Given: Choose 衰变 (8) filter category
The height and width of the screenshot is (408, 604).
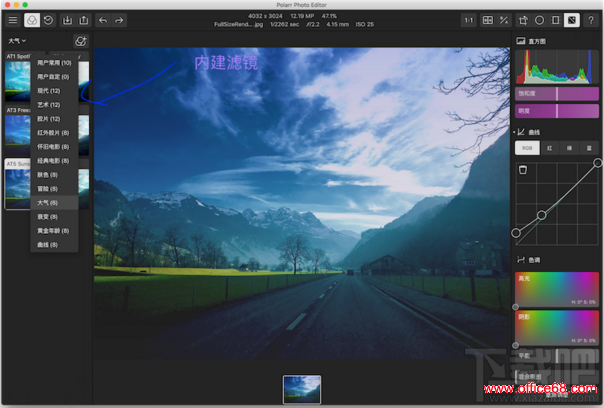Looking at the screenshot, I should click(x=54, y=217).
